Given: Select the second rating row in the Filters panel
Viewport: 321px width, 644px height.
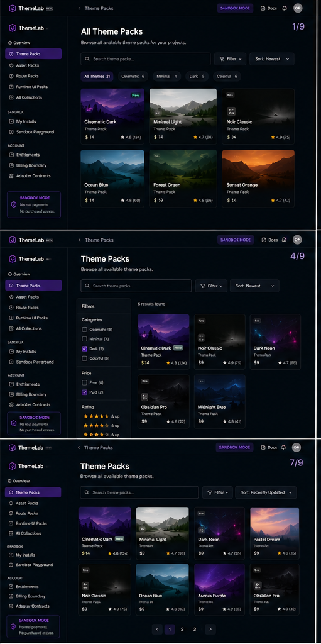Looking at the screenshot, I should tap(101, 426).
